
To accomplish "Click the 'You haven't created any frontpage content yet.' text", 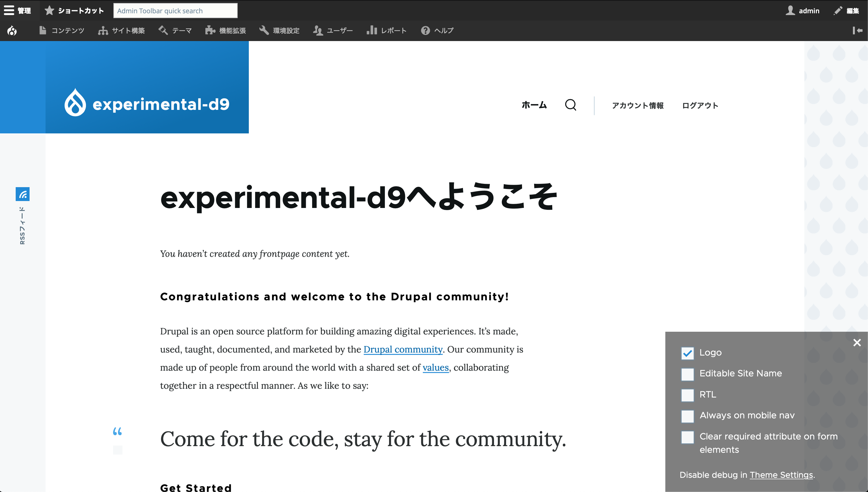I will click(255, 254).
